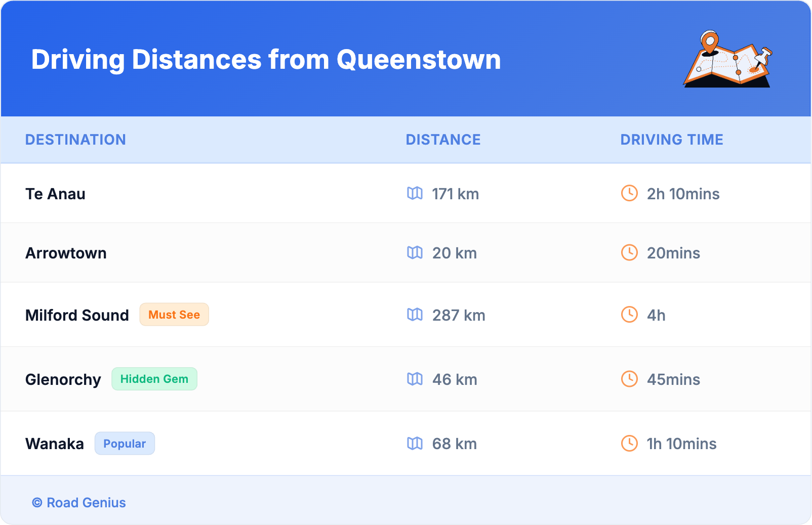Click the Driving Time column header
812x525 pixels.
click(672, 140)
